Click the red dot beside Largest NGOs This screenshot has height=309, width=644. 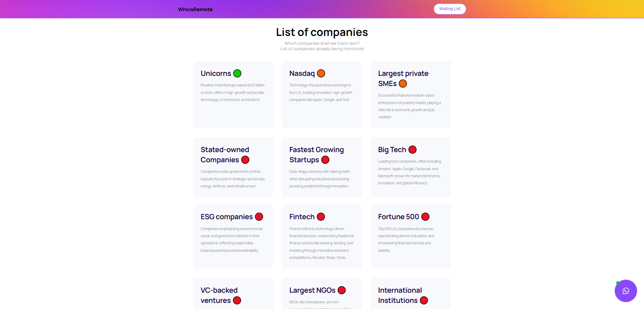pyautogui.click(x=341, y=290)
